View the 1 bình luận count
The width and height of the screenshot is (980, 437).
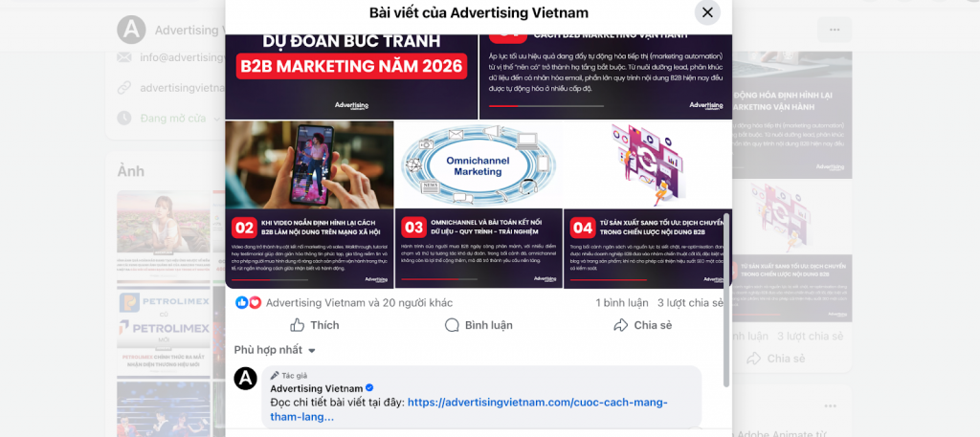622,303
